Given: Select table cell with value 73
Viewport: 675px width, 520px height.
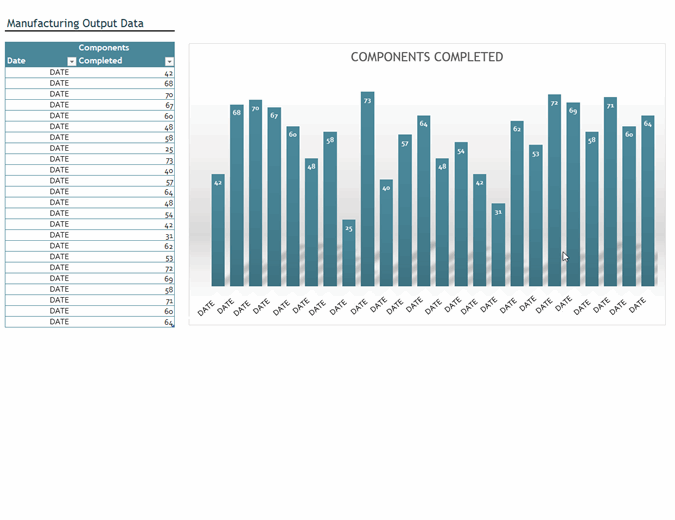Looking at the screenshot, I should pyautogui.click(x=126, y=159).
